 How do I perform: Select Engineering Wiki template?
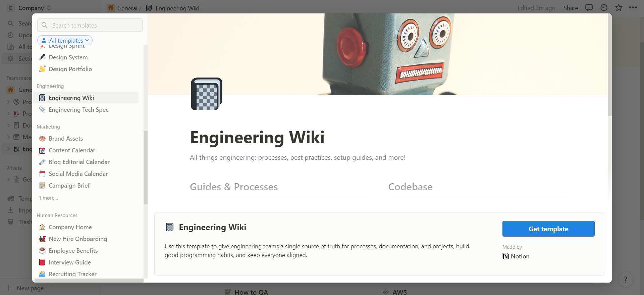coord(87,98)
